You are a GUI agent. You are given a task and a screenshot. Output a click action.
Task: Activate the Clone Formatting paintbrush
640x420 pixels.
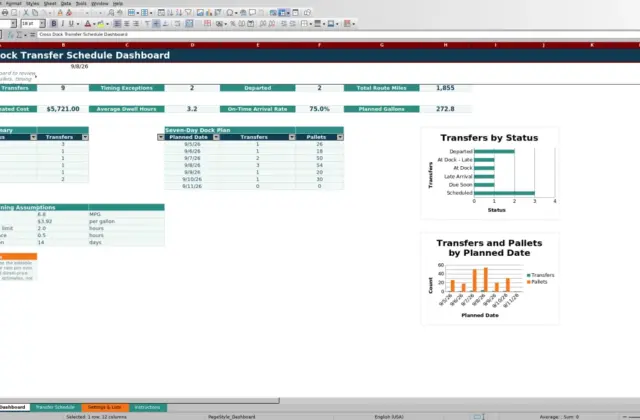click(x=60, y=13)
